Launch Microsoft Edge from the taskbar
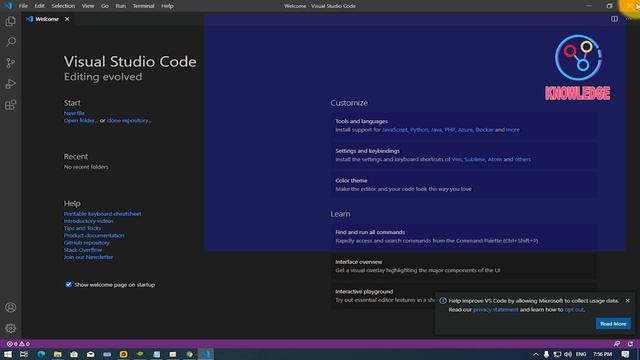 click(x=41, y=354)
